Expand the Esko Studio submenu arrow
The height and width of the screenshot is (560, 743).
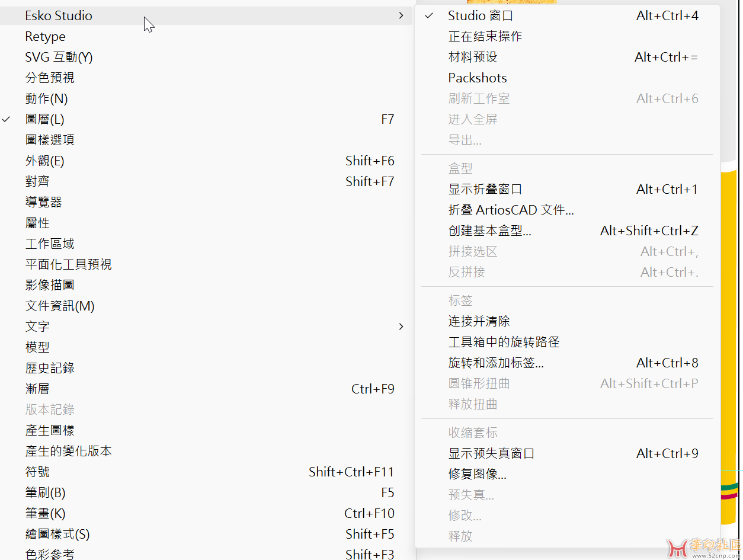[401, 16]
